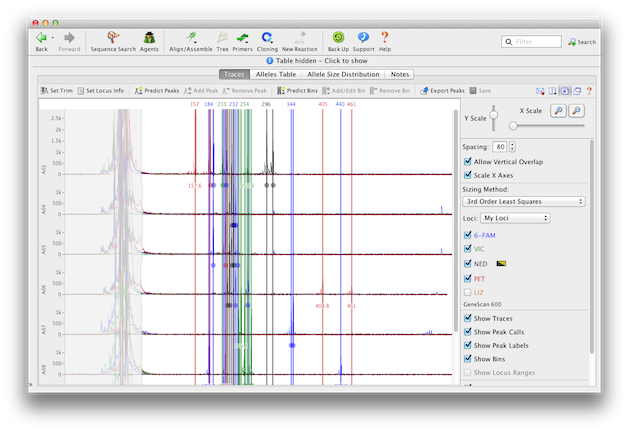Disable Allow Vertical Overlap checkbox
629x432 pixels.
point(469,161)
